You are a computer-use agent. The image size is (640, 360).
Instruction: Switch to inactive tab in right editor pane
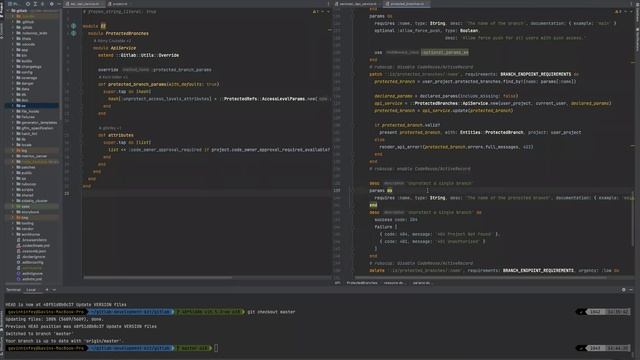(x=358, y=4)
